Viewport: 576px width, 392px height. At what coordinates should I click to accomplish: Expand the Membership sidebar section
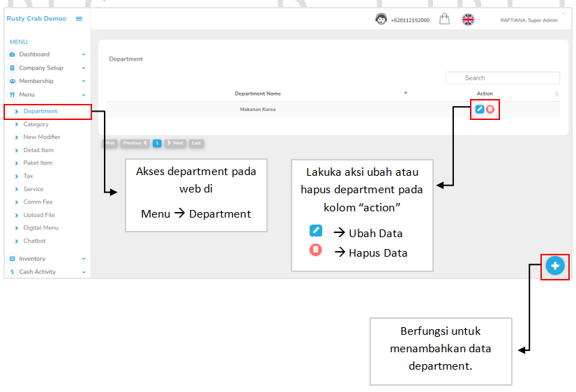(x=47, y=81)
